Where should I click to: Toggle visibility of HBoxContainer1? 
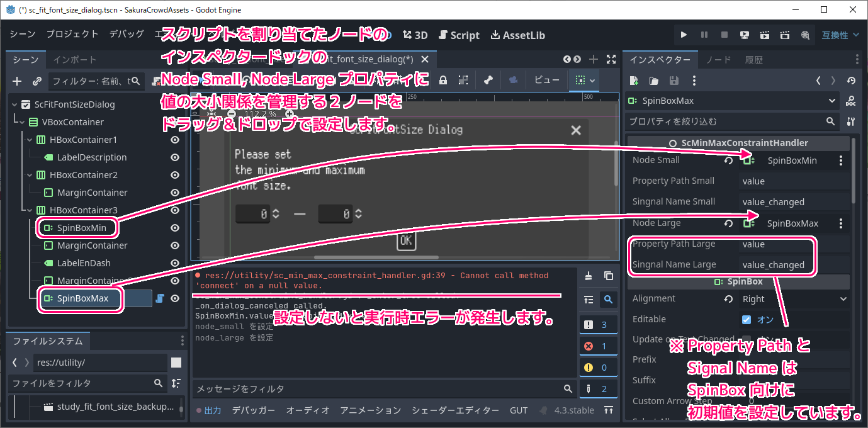175,140
